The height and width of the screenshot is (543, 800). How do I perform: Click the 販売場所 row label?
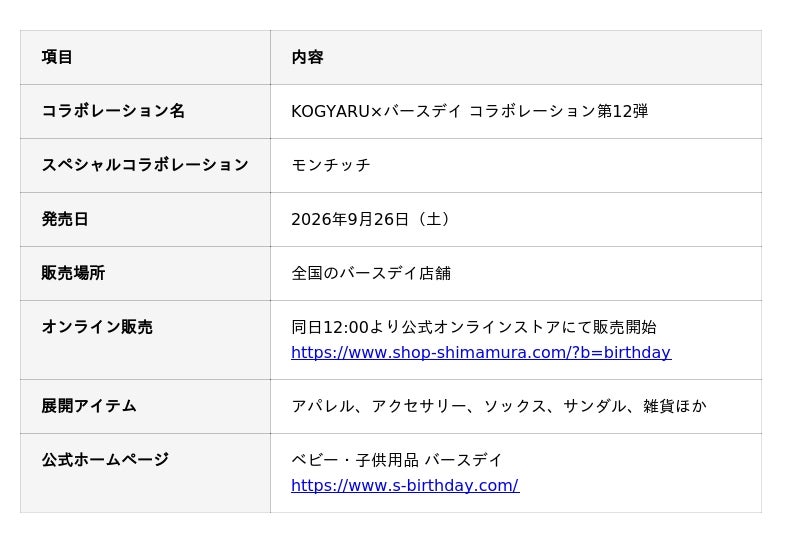click(x=73, y=274)
